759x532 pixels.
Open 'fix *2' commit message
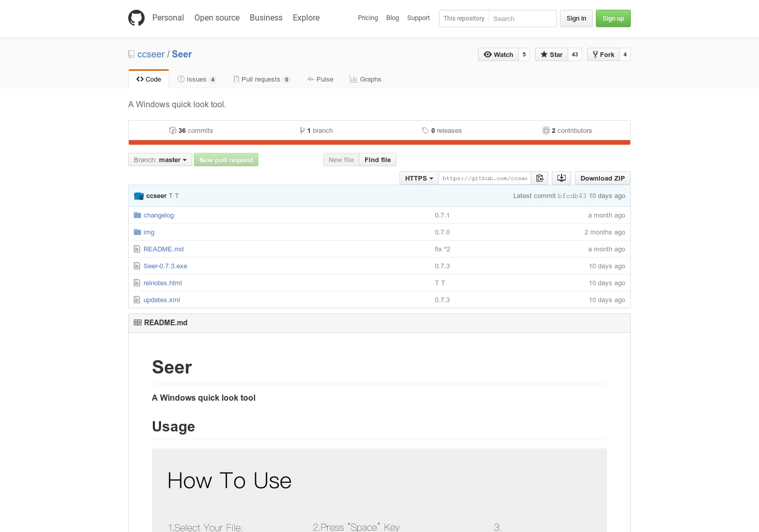pyautogui.click(x=443, y=249)
